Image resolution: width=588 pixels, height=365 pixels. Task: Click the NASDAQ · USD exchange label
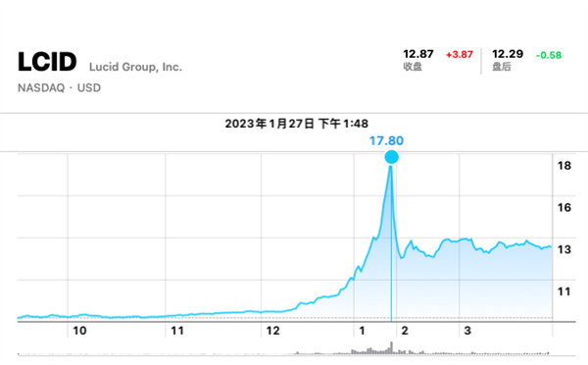pos(59,88)
